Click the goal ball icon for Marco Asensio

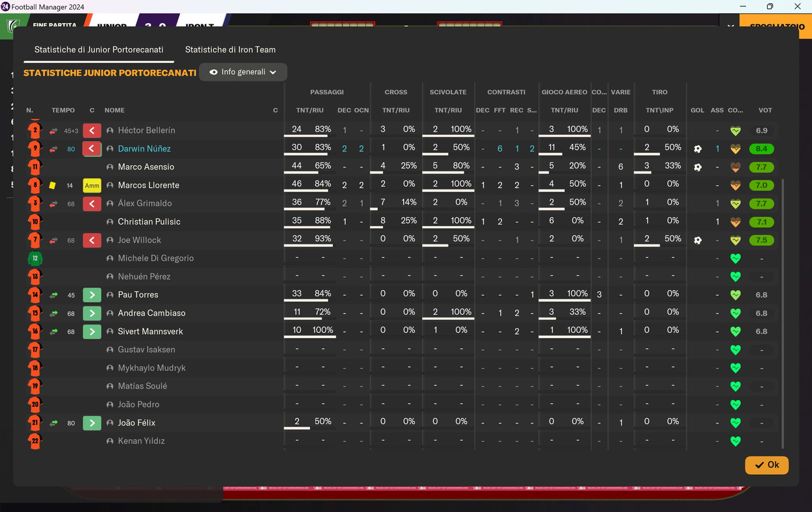[x=697, y=167]
